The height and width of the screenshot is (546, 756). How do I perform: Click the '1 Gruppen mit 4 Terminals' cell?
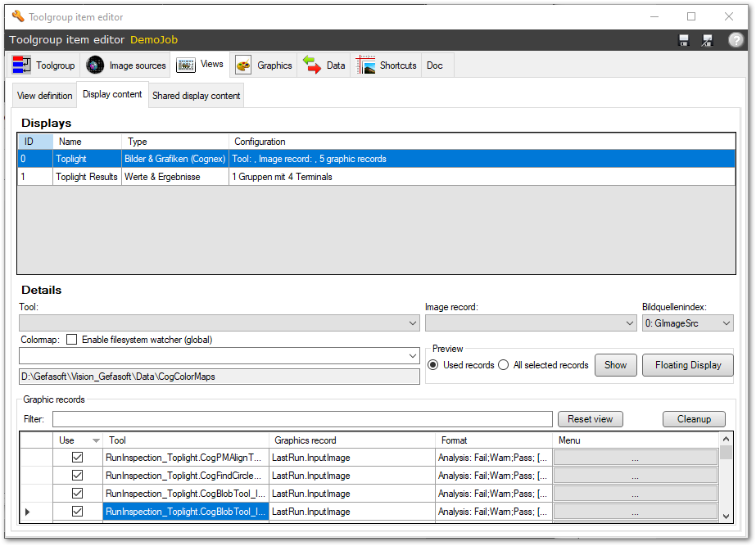pos(482,176)
